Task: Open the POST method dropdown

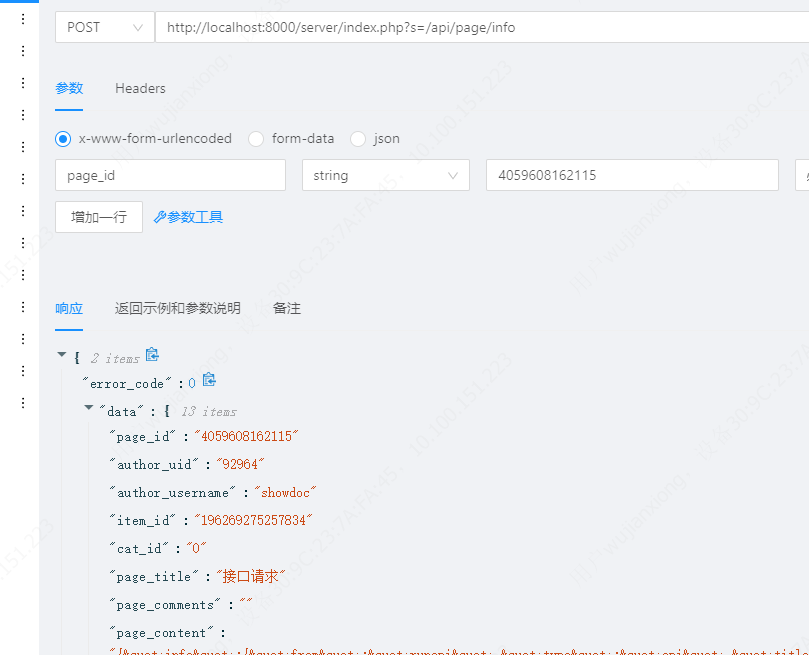Action: pos(104,28)
